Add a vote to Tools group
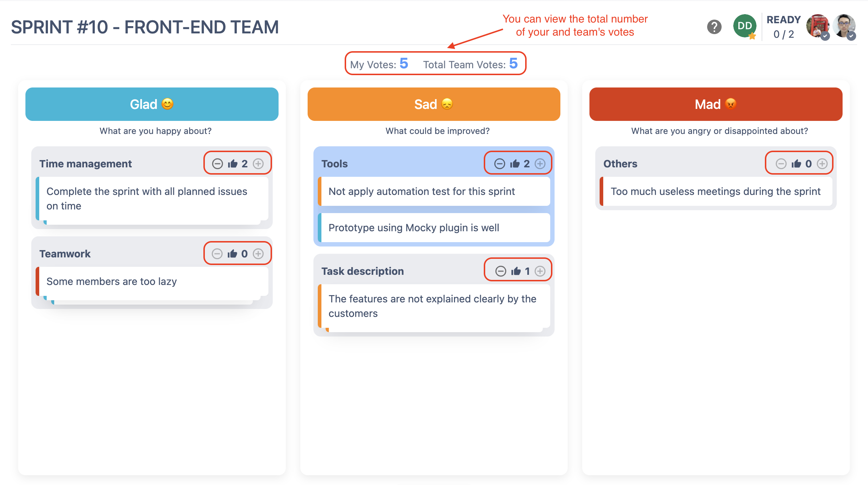 (540, 164)
